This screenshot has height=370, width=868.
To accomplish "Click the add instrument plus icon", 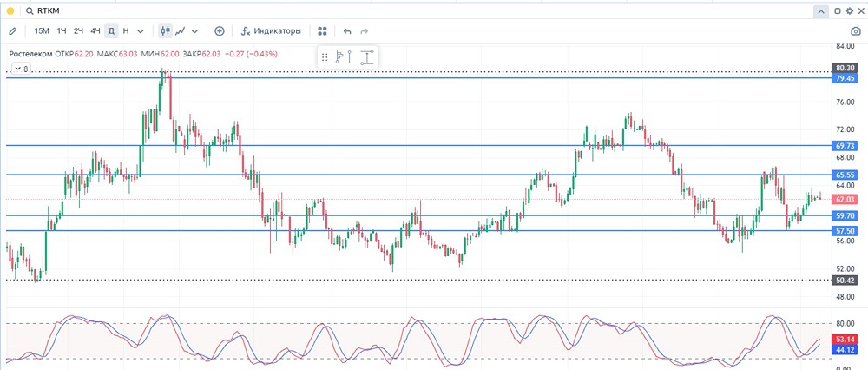I will pyautogui.click(x=220, y=31).
